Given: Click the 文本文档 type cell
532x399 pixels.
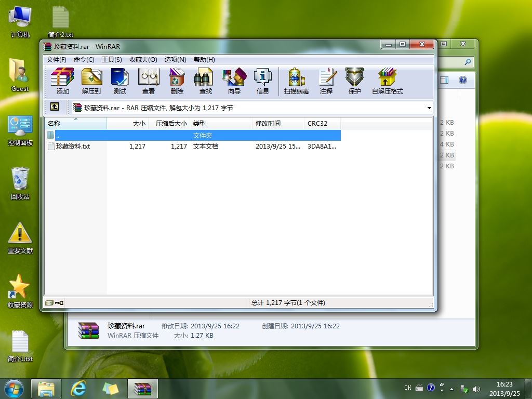Looking at the screenshot, I should click(x=206, y=146).
